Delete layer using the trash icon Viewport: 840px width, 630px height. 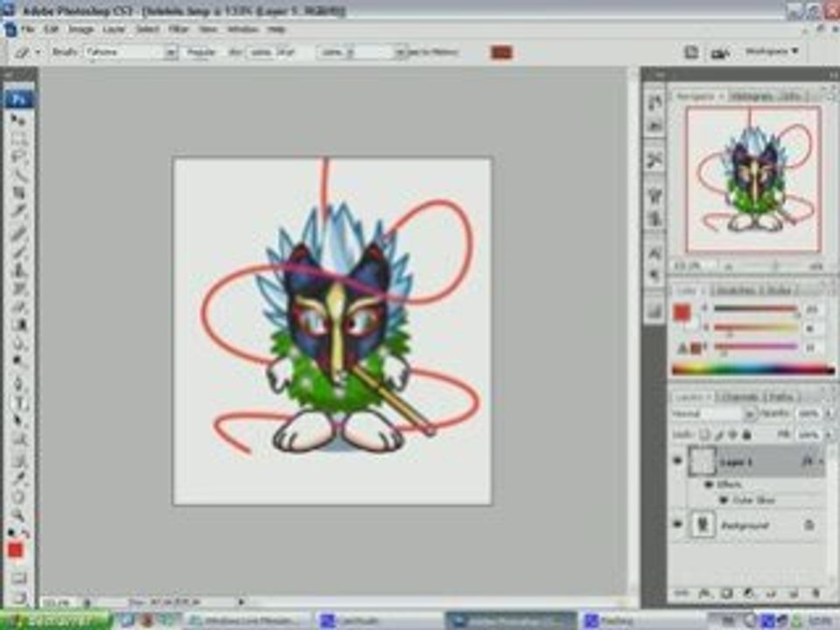pyautogui.click(x=815, y=593)
